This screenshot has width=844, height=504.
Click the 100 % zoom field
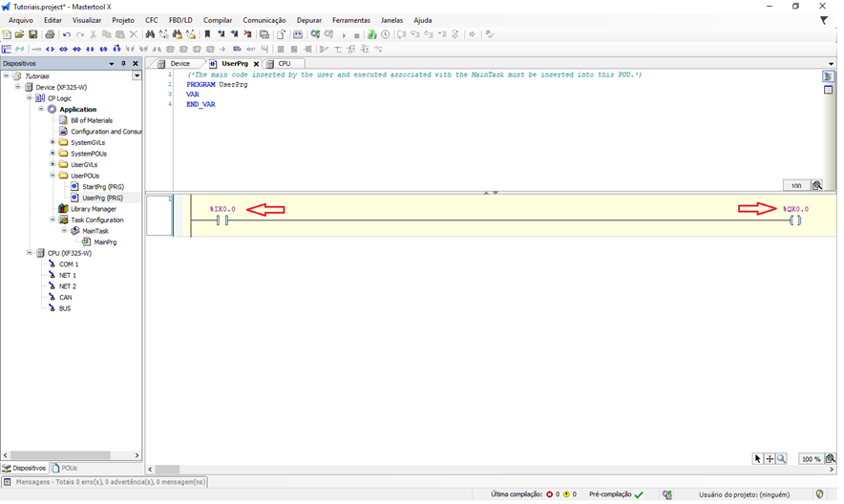click(x=811, y=459)
